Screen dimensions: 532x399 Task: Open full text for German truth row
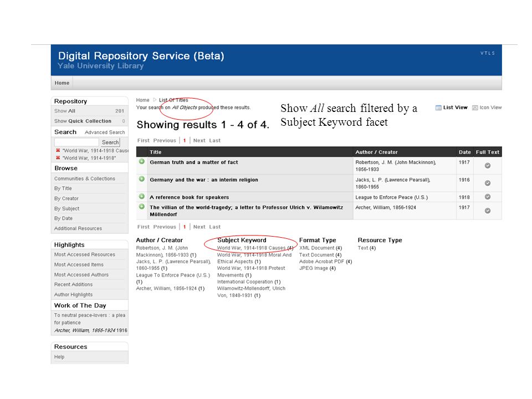click(x=488, y=166)
